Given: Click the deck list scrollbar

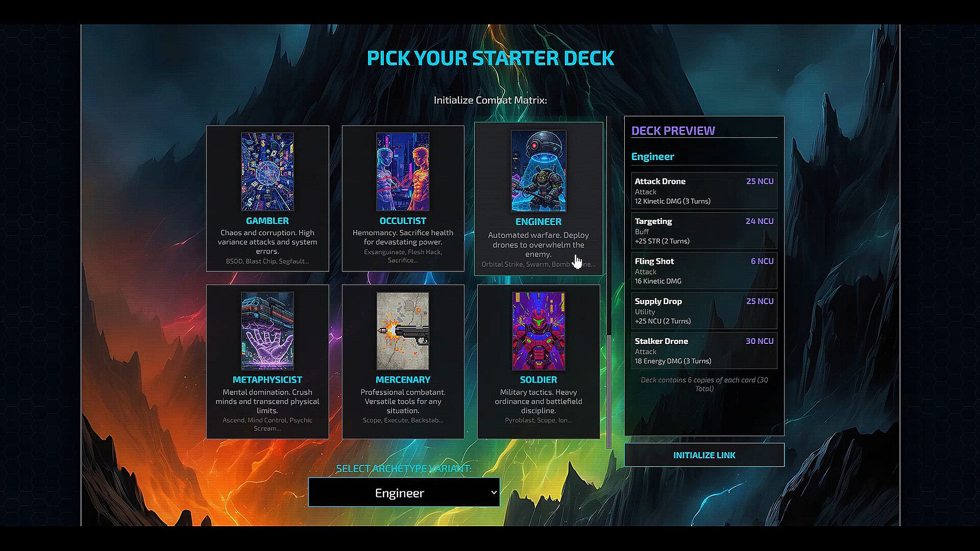Looking at the screenshot, I should [608, 391].
